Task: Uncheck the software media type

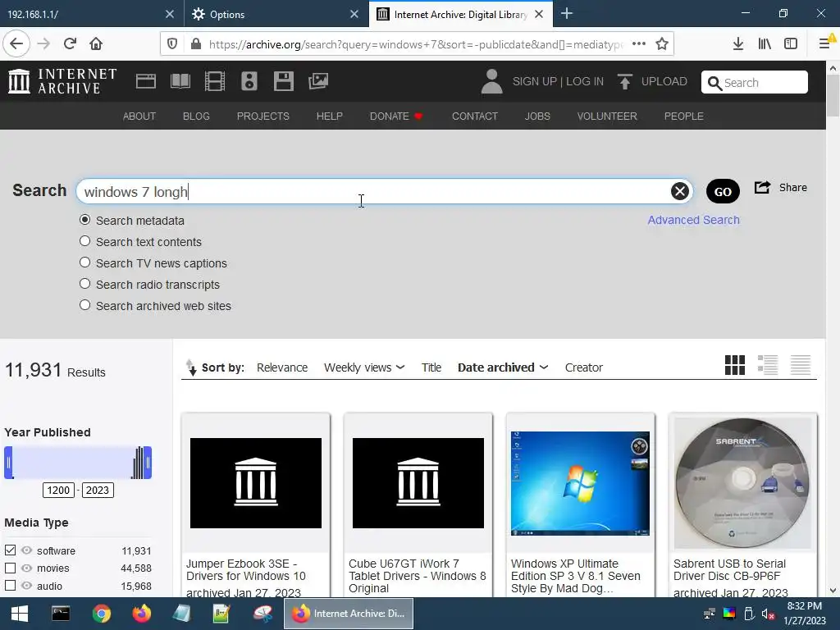Action: [x=10, y=550]
